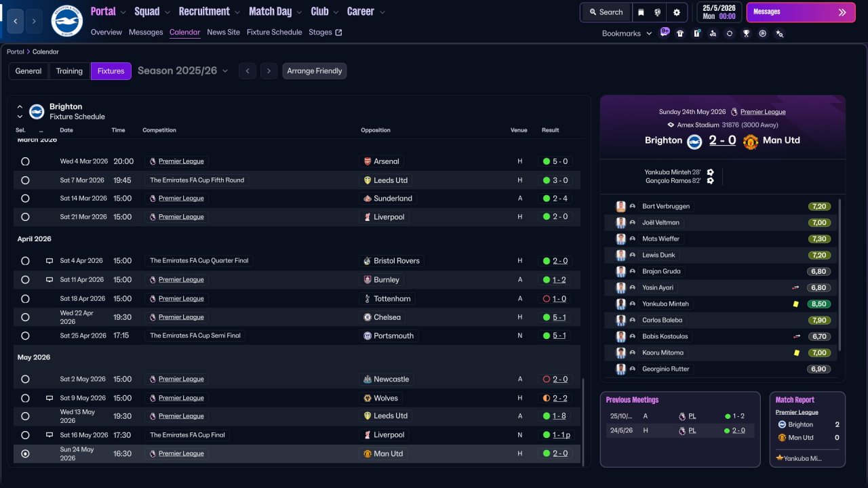Click the star search shortcut icon
868x488 pixels.
pos(779,33)
